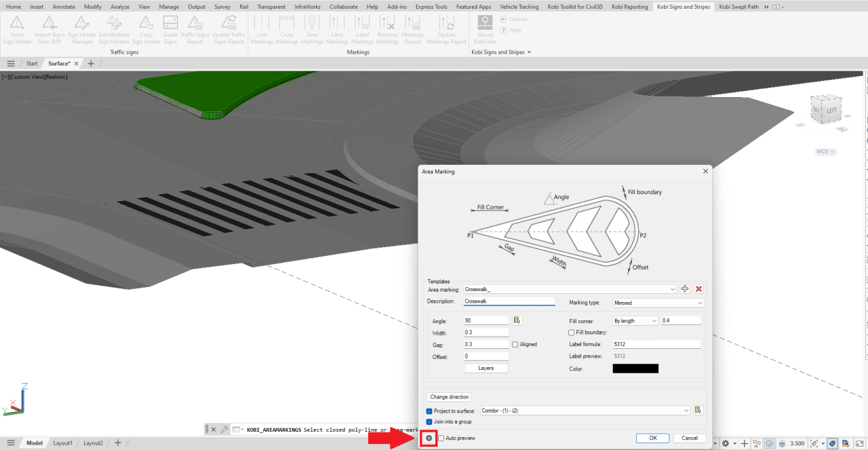Click the command line customize wrench icon
Image resolution: width=868 pixels, height=450 pixels.
224,430
